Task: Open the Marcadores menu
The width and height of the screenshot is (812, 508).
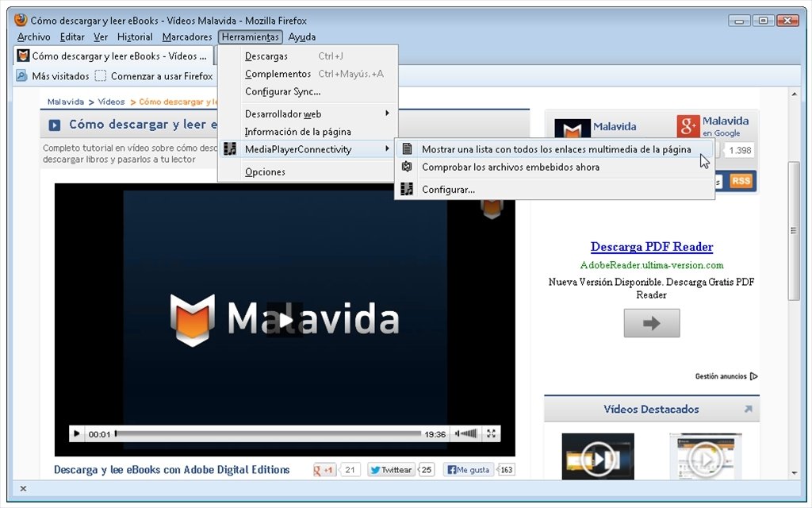Action: [187, 37]
